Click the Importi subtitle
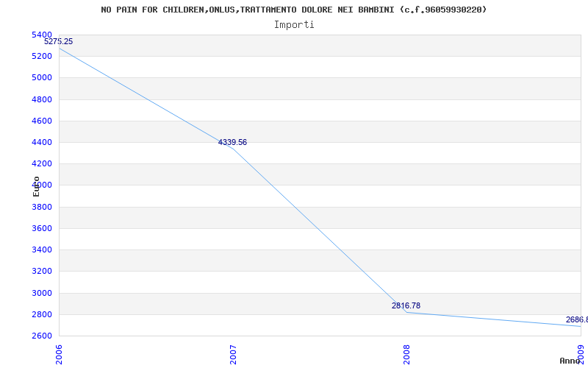This screenshot has width=588, height=368. [294, 25]
